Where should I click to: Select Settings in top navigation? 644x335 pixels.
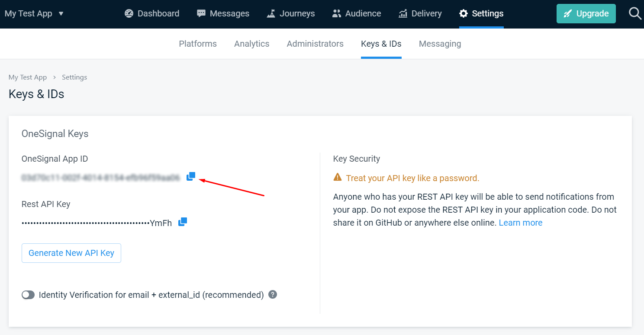pos(481,13)
